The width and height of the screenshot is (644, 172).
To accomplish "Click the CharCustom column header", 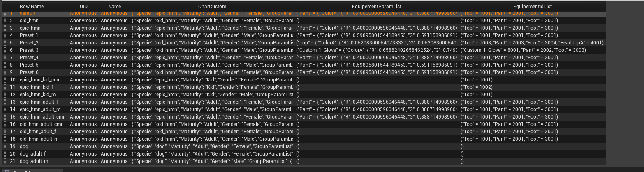I will pyautogui.click(x=212, y=7).
